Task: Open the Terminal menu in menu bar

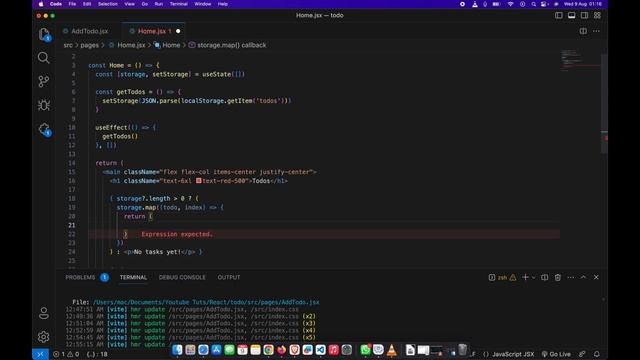Action: (x=178, y=4)
